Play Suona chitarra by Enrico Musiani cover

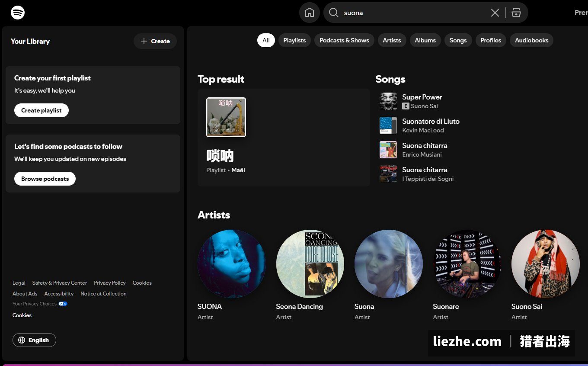coord(388,150)
